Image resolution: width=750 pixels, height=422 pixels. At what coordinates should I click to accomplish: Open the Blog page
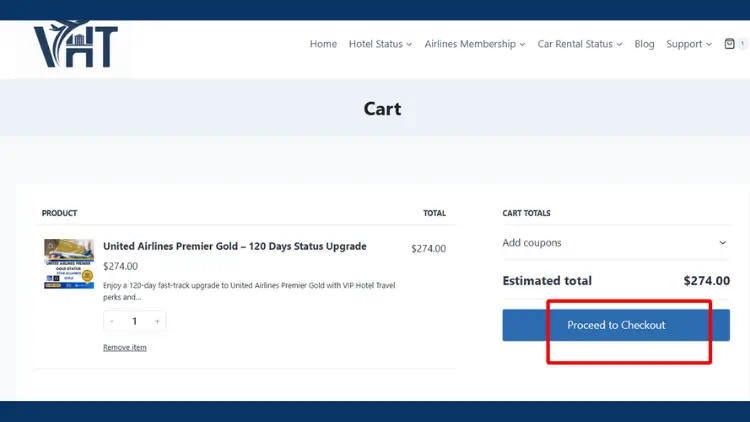[x=644, y=44]
